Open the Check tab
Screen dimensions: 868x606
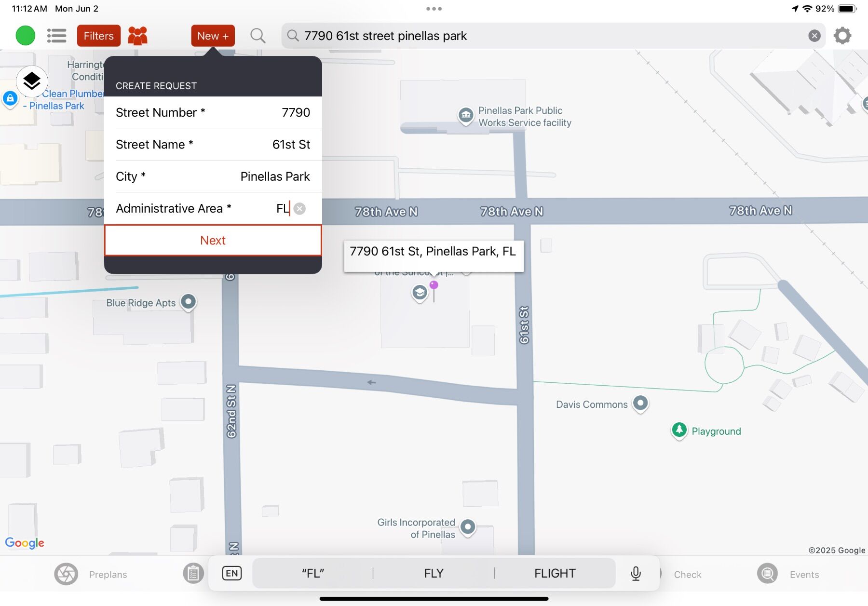(688, 574)
